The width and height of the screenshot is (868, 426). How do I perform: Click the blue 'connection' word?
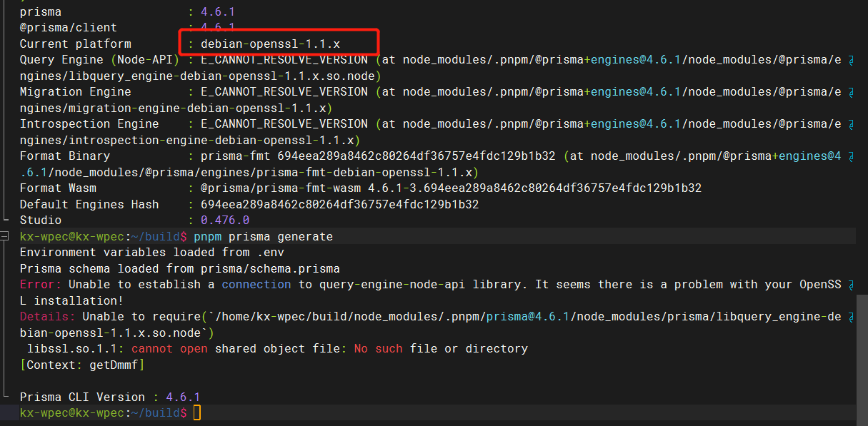pos(256,284)
